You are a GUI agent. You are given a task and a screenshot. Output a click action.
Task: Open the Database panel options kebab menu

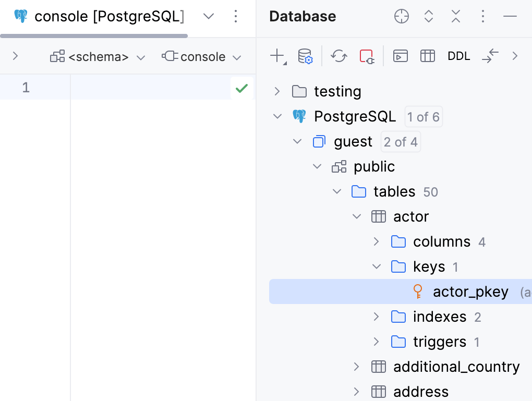tap(482, 16)
